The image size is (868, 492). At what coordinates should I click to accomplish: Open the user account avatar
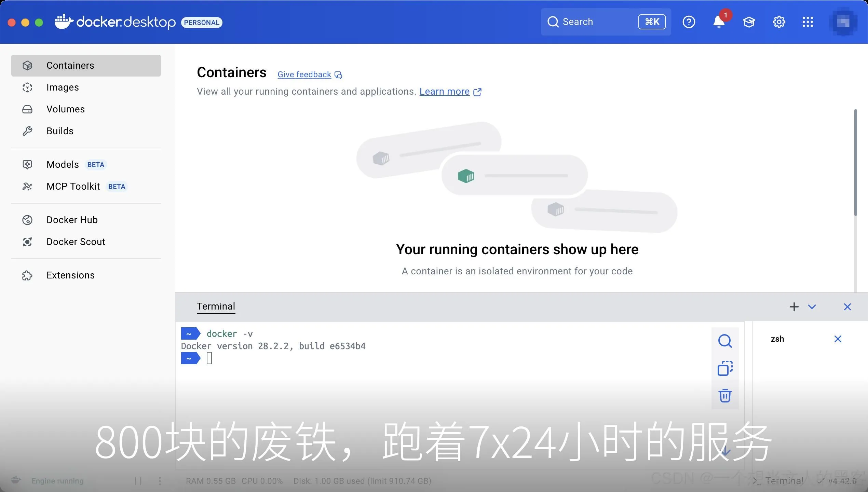(x=843, y=22)
